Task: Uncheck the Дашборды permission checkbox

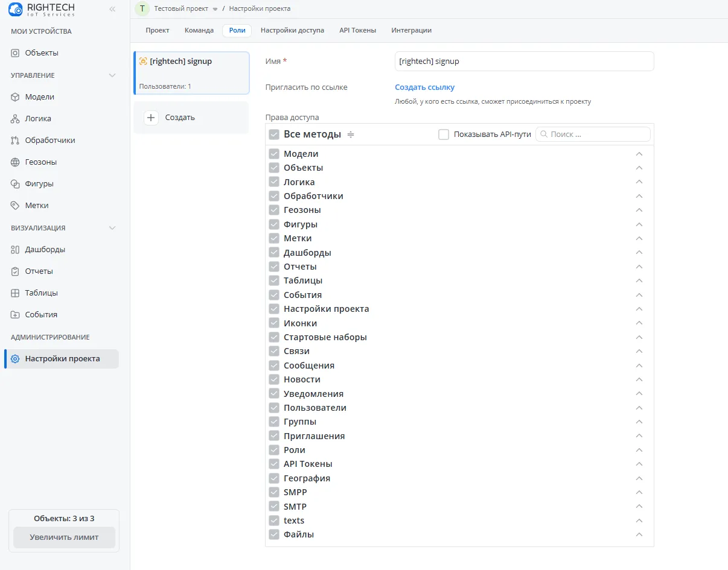Action: point(274,253)
